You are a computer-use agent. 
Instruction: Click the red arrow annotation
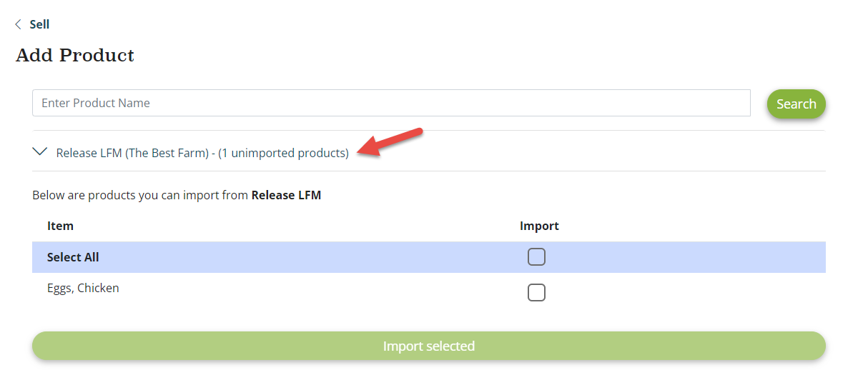[x=392, y=140]
